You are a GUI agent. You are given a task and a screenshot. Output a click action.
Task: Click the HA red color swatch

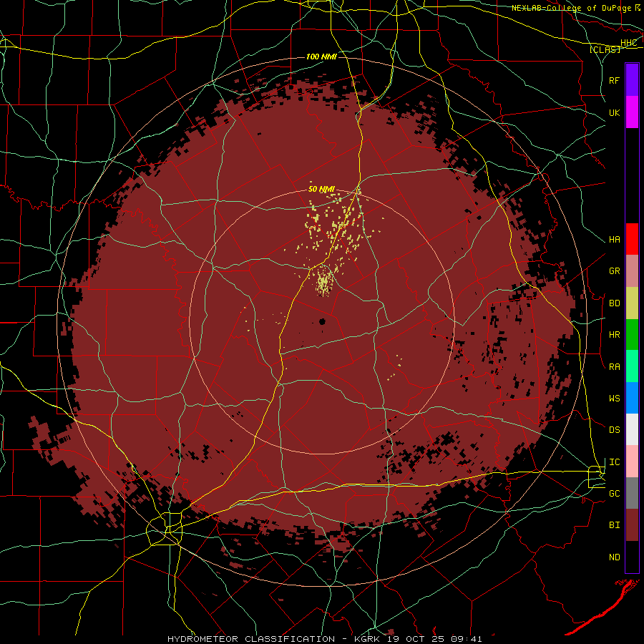click(x=632, y=239)
